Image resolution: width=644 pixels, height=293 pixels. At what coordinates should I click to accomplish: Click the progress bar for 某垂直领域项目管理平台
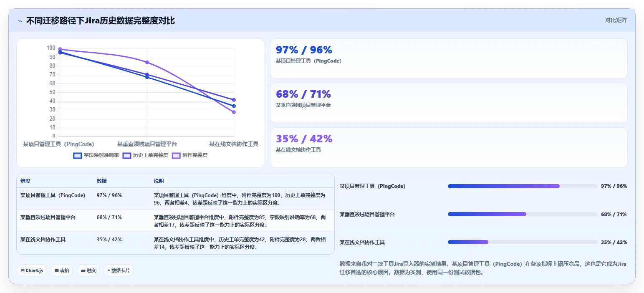523,214
